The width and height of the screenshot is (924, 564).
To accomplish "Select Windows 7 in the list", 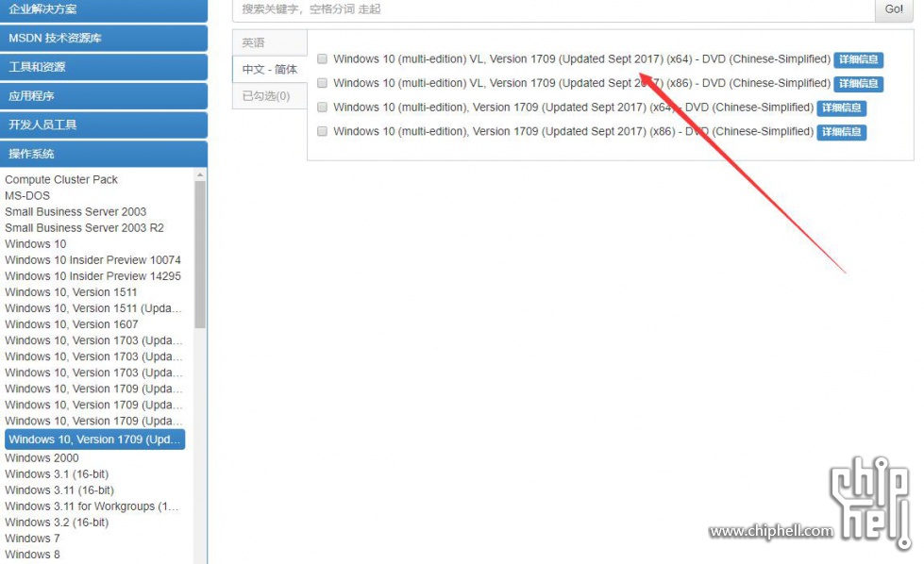I will (32, 539).
